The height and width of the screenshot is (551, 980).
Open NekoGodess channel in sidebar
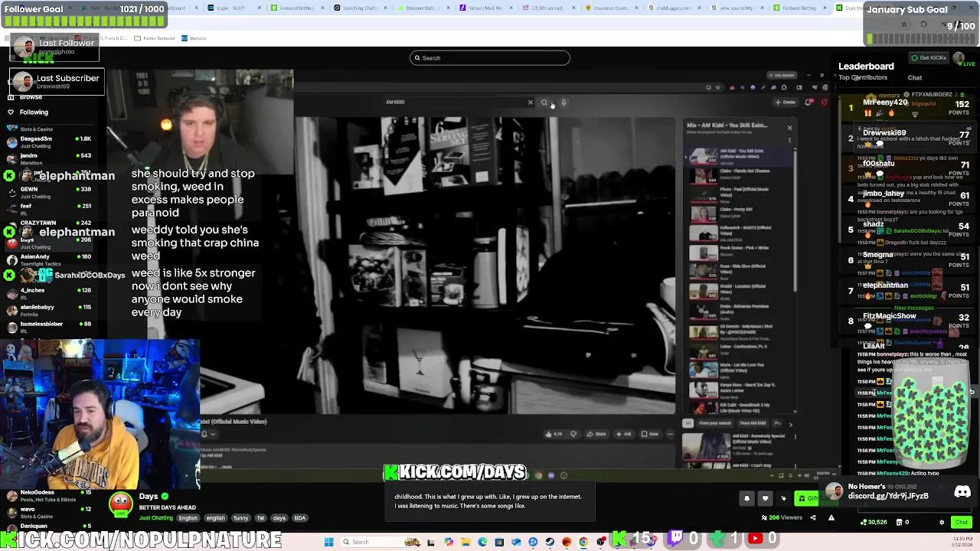(47, 496)
